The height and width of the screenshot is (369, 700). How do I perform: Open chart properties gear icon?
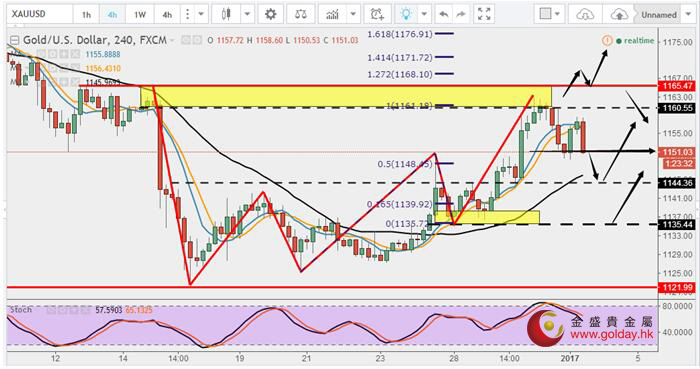271,14
